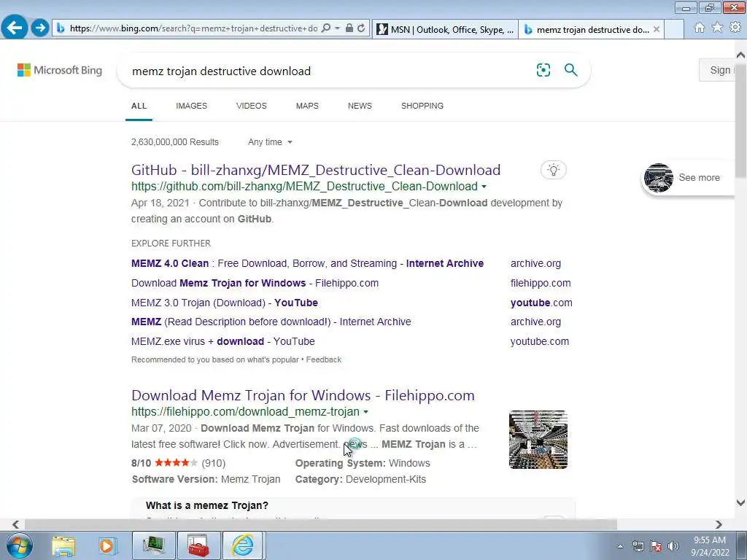This screenshot has height=560, width=747.
Task: Click the taskbar clock showing 9:55 AM
Action: (x=710, y=546)
